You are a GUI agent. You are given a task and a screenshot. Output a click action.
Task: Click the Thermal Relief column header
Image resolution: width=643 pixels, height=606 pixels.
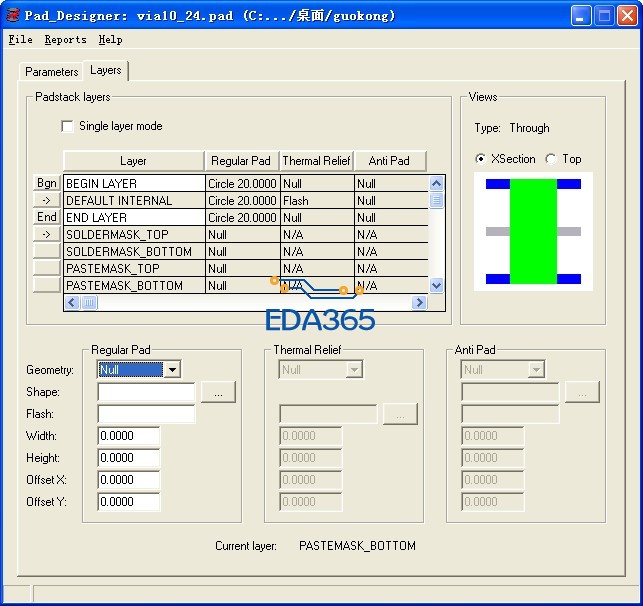click(317, 161)
